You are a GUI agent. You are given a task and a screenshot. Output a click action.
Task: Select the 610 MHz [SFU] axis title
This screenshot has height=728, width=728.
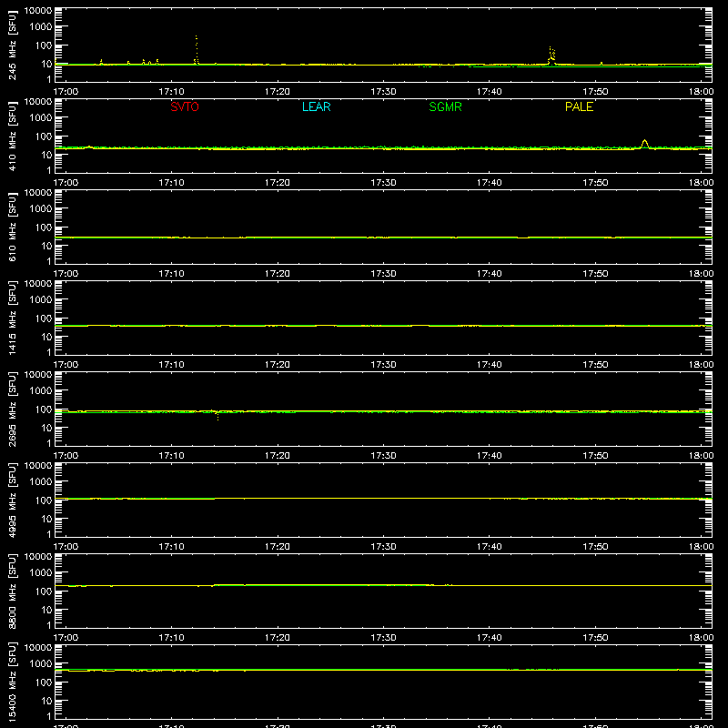(13, 227)
